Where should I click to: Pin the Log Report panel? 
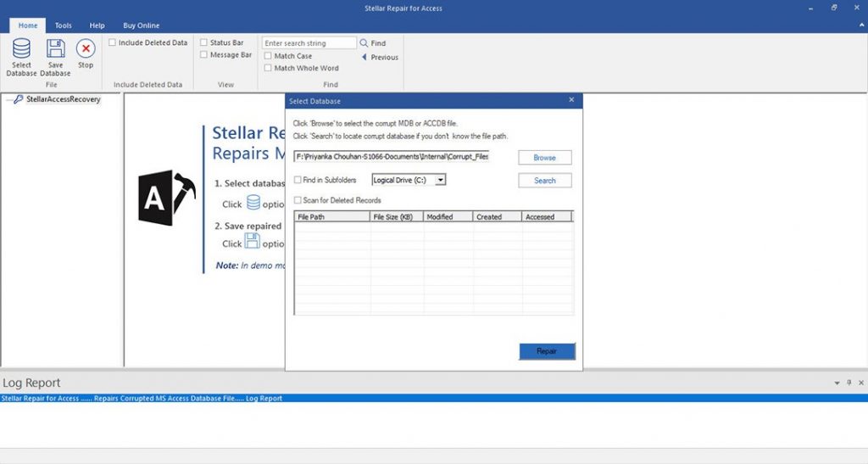(x=849, y=383)
